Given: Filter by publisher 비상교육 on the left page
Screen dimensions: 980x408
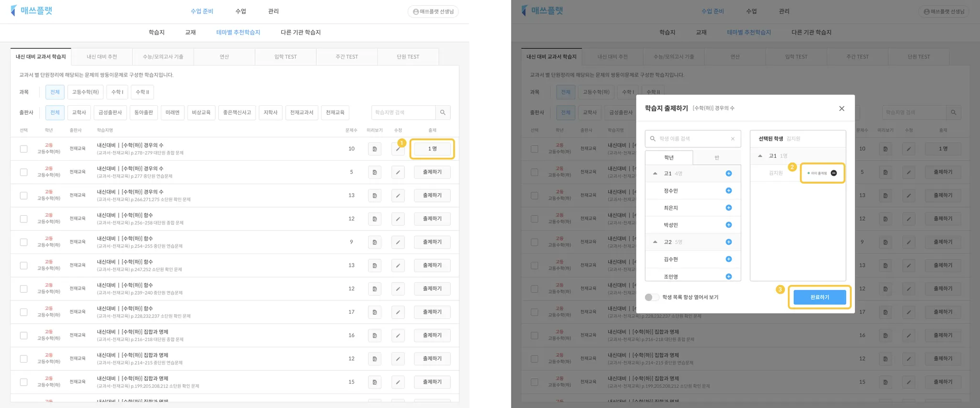Looking at the screenshot, I should 201,112.
